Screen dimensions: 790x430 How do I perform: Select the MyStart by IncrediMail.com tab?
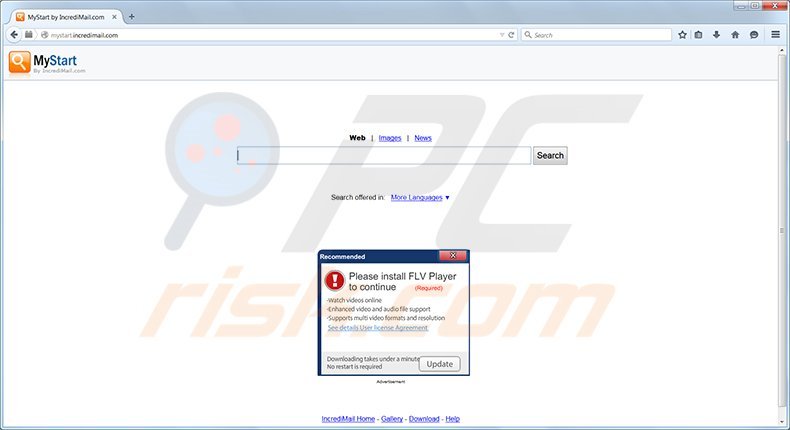point(65,17)
